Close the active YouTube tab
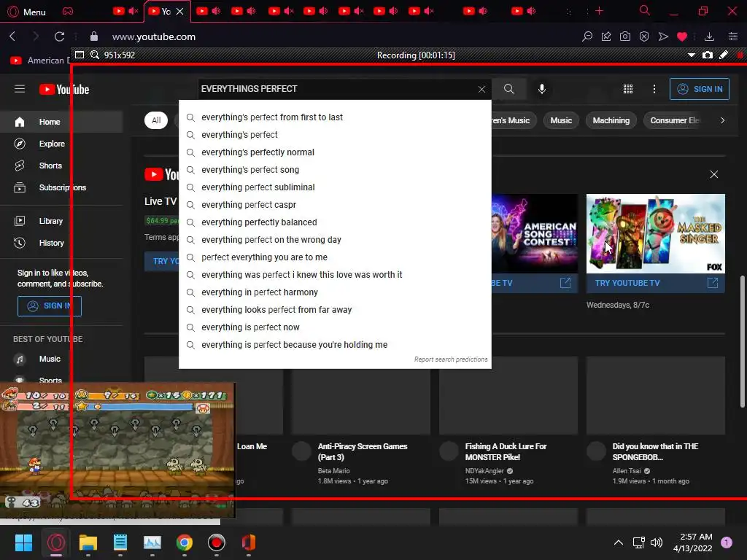This screenshot has width=747, height=560. [x=180, y=12]
